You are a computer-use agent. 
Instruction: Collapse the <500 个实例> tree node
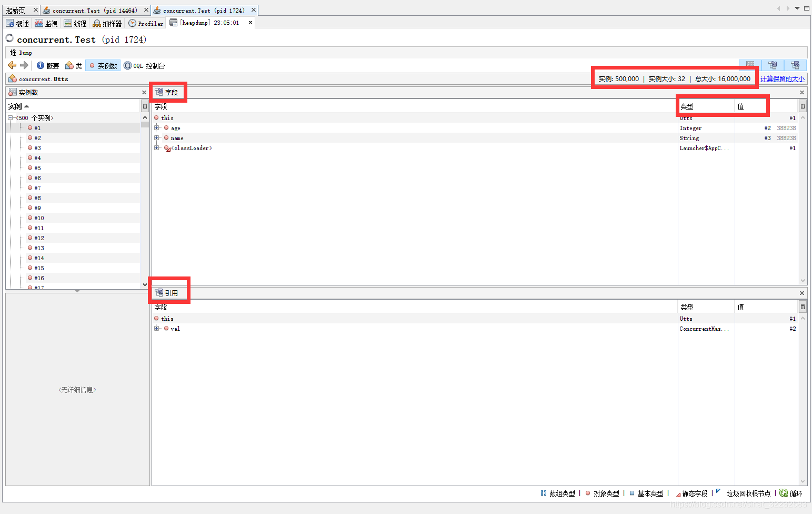10,118
